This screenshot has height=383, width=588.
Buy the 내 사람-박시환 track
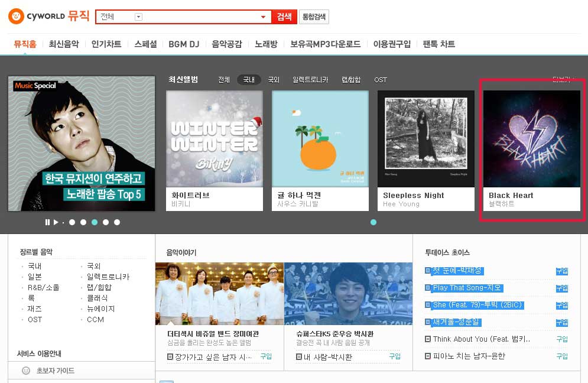coord(395,356)
